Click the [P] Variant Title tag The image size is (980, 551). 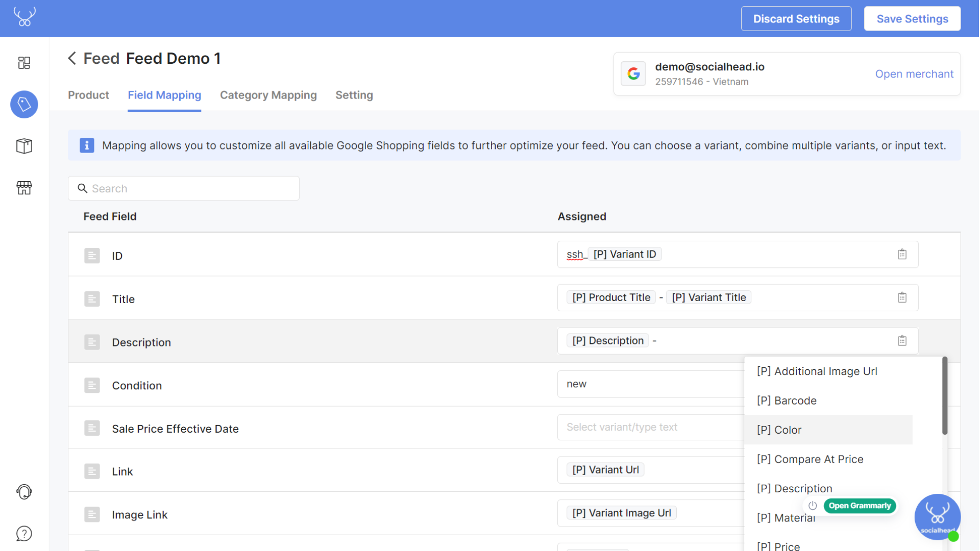(x=708, y=297)
